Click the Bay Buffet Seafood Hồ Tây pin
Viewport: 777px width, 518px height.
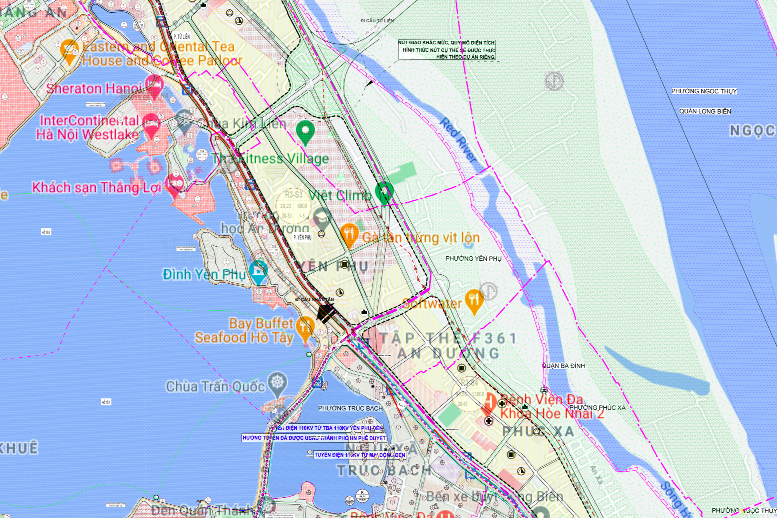305,330
